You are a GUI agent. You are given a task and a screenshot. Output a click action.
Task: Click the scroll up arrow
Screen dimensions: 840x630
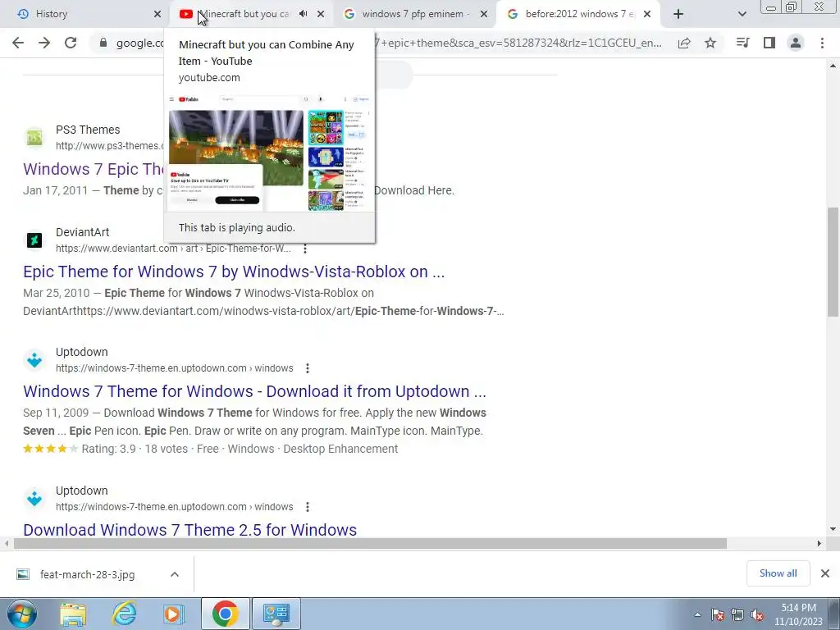point(833,66)
